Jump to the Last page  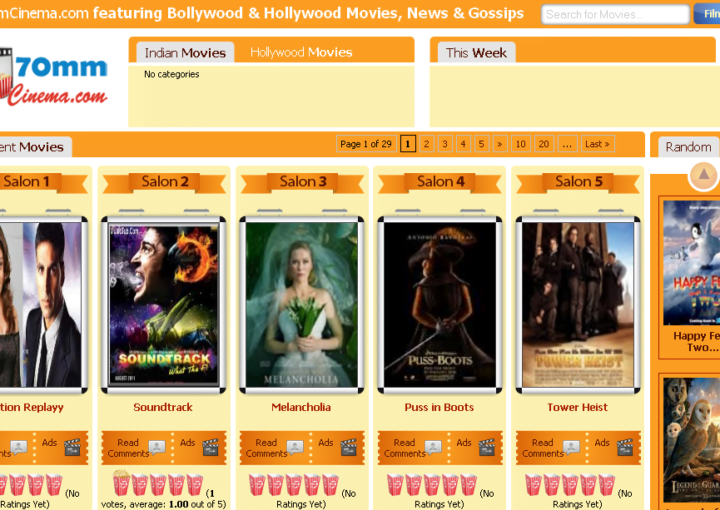point(597,144)
